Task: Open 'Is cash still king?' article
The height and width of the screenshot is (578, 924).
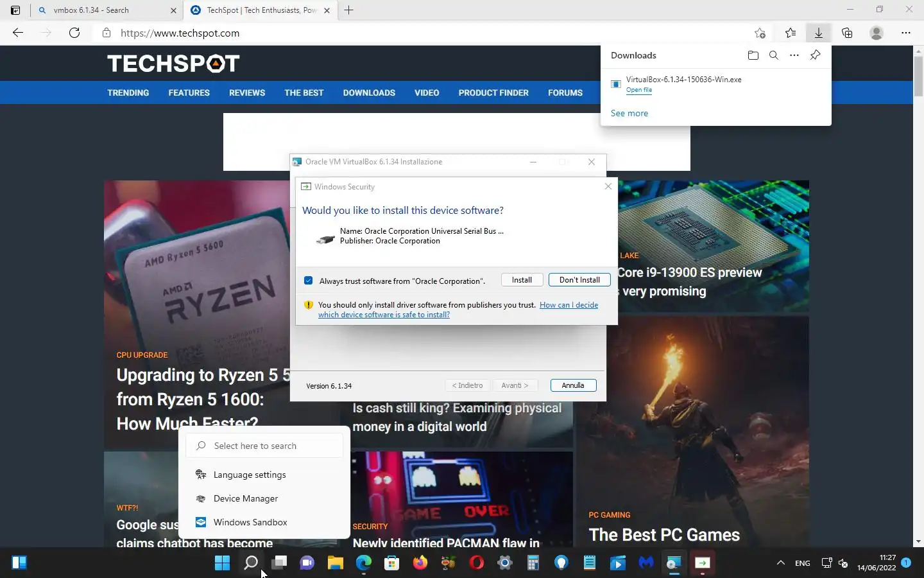Action: pos(457,417)
